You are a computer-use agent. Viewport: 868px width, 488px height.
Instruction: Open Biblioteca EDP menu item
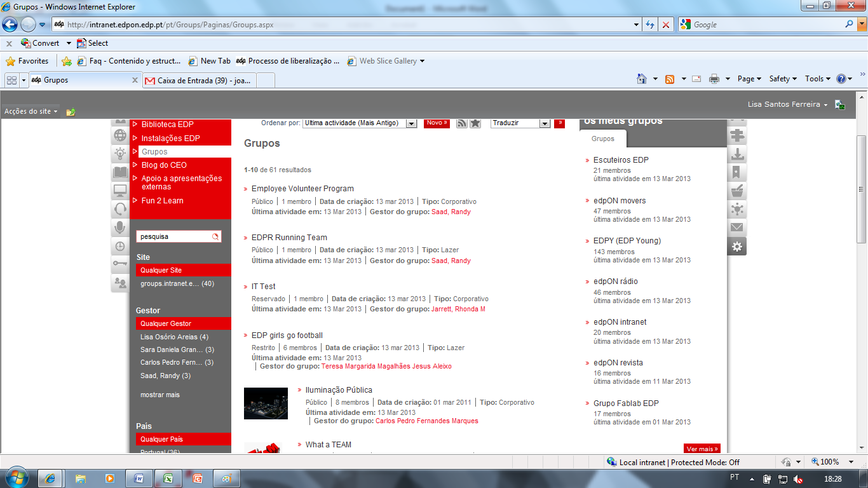coord(167,125)
